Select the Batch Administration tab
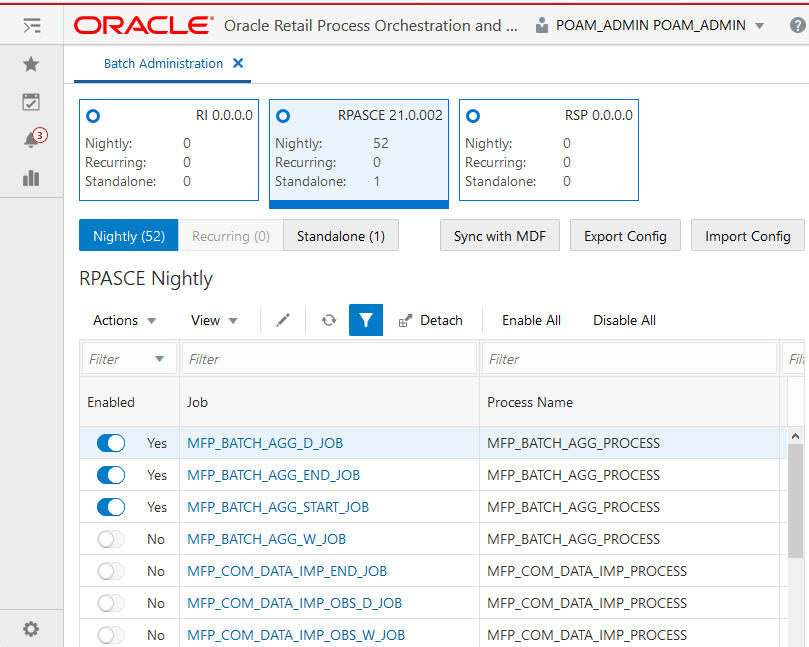809x647 pixels. (x=163, y=63)
